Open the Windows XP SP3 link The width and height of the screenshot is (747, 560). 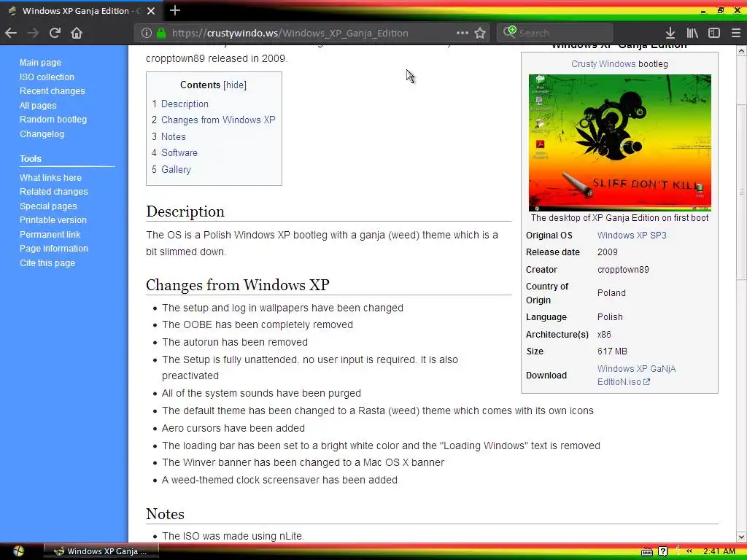click(x=632, y=236)
